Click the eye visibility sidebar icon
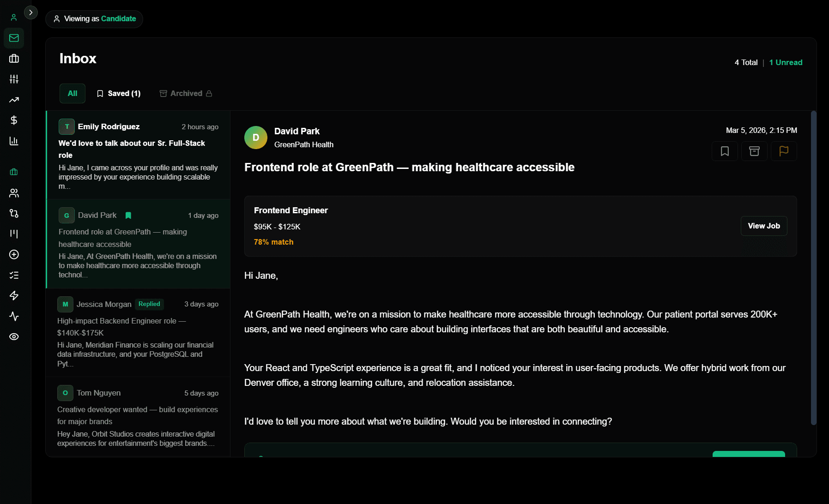This screenshot has height=504, width=829. click(x=14, y=336)
